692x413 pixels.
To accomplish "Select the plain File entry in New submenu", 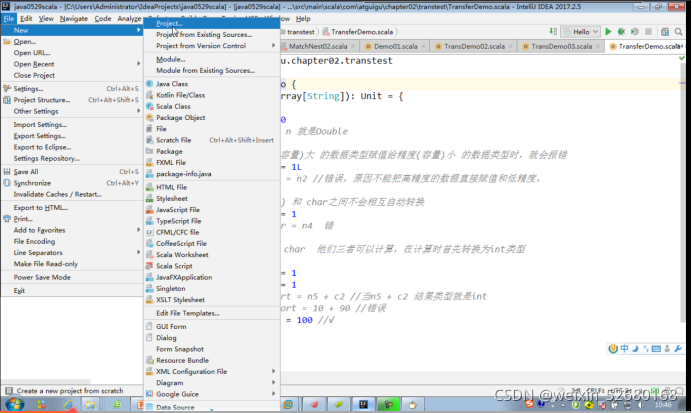I will coord(212,129).
